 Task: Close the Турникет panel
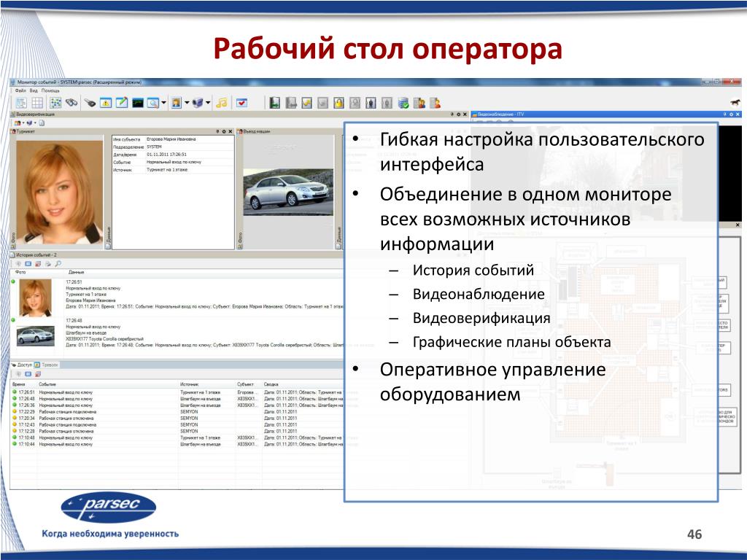pos(231,131)
